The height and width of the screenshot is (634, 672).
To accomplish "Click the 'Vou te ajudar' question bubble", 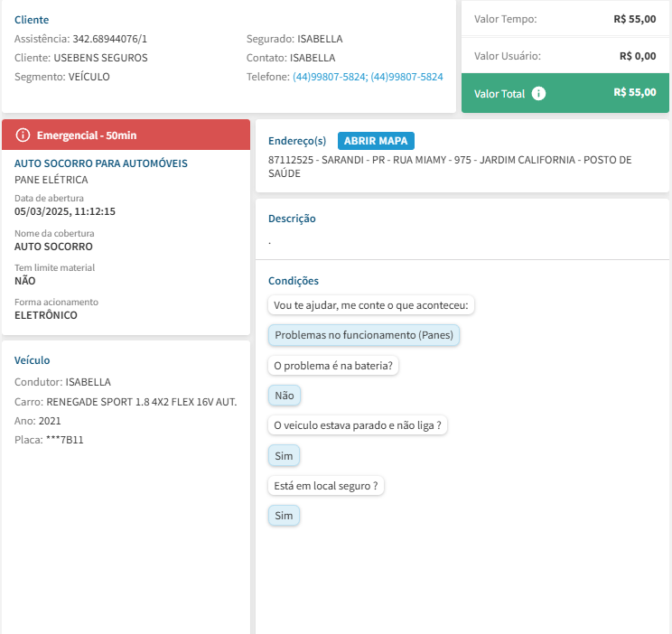I will pyautogui.click(x=371, y=305).
